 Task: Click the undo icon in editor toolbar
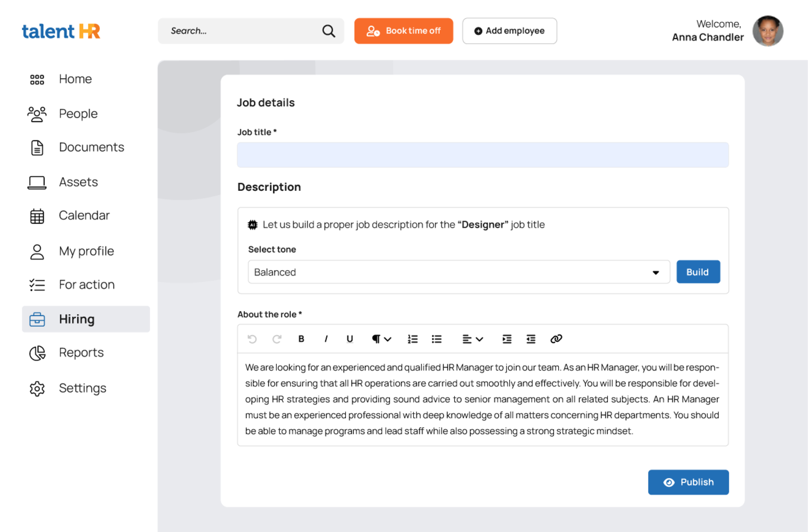pos(252,339)
